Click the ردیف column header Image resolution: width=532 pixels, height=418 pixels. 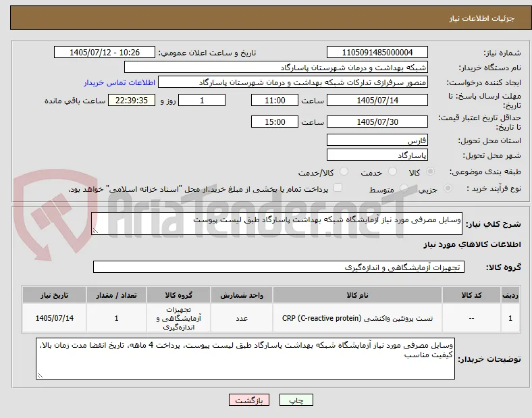coord(510,295)
